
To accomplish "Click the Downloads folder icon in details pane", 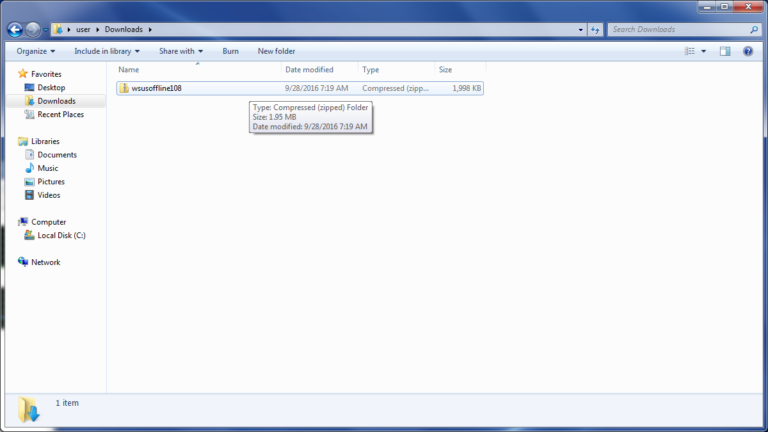I will pyautogui.click(x=28, y=409).
